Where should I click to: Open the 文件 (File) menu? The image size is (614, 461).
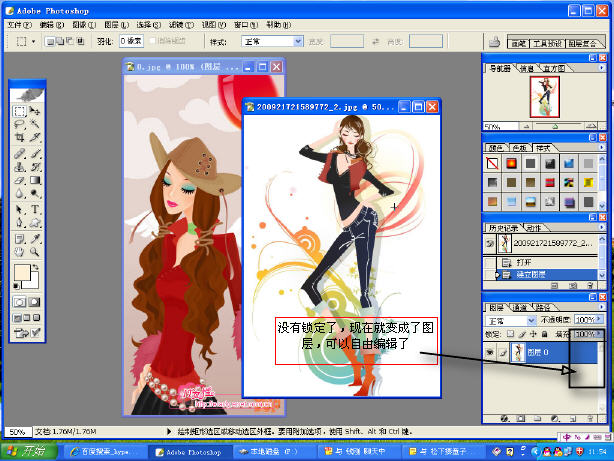20,25
